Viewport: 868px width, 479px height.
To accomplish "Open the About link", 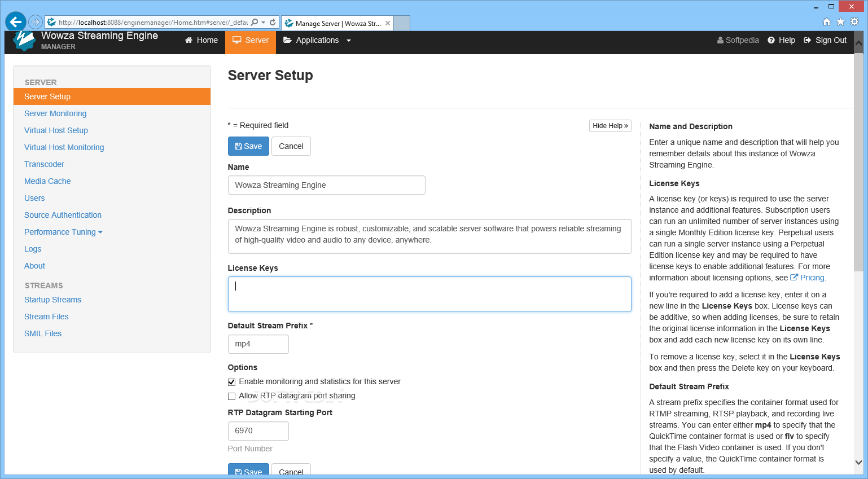I will (34, 266).
